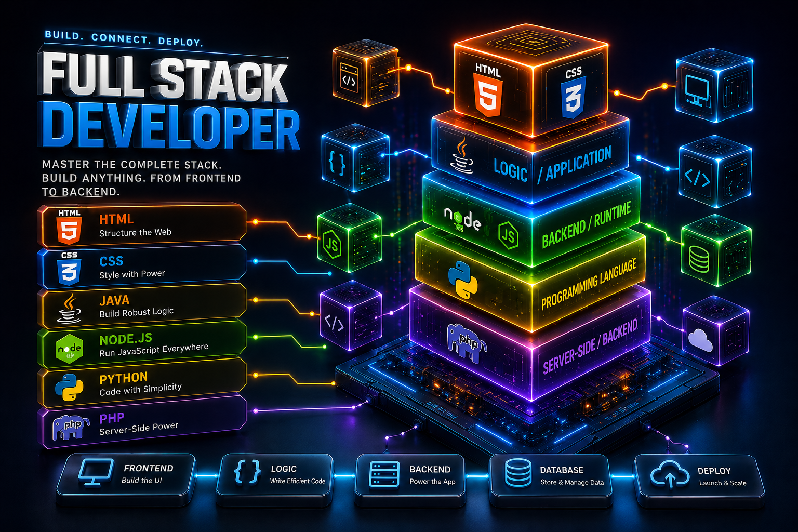Click the "MASTER THE COMPLETE STACK" paragraph
The width and height of the screenshot is (798, 532).
click(x=141, y=178)
